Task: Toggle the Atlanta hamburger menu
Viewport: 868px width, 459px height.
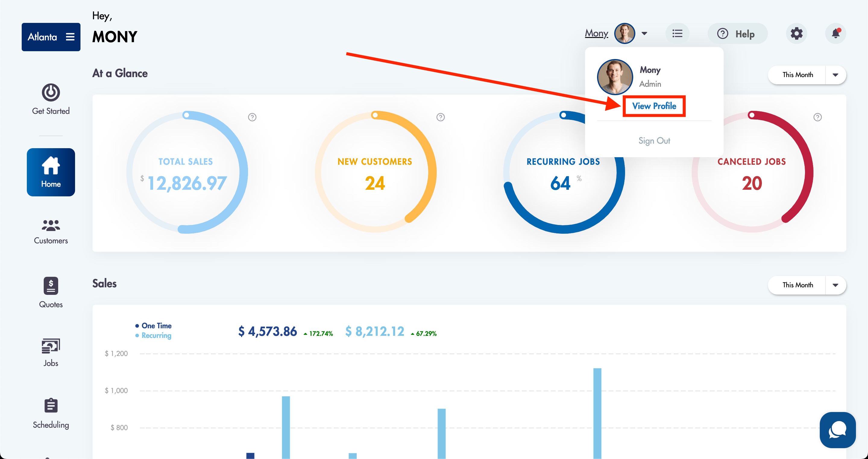Action: pos(70,37)
